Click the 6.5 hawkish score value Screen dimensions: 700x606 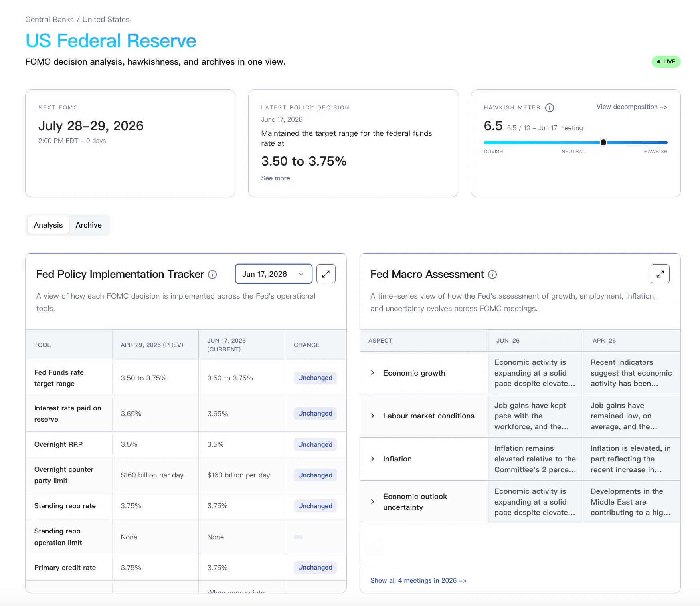click(493, 126)
